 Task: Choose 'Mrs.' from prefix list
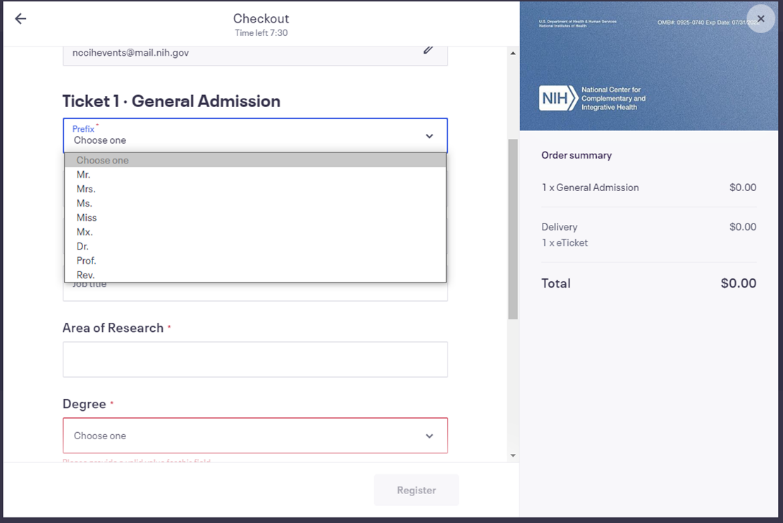[255, 189]
